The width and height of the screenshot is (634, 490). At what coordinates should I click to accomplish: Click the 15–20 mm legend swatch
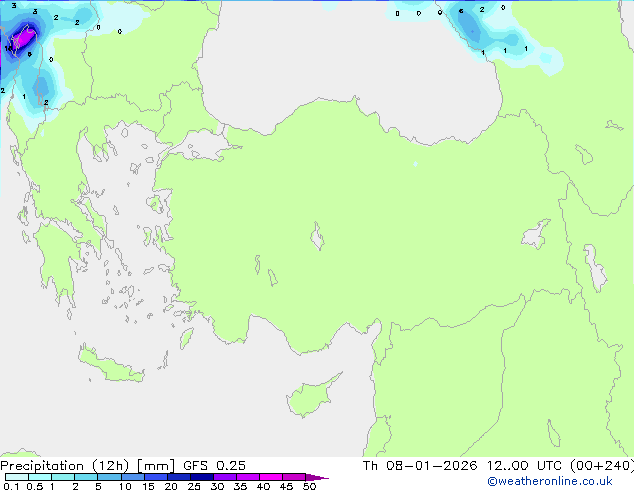click(x=156, y=477)
